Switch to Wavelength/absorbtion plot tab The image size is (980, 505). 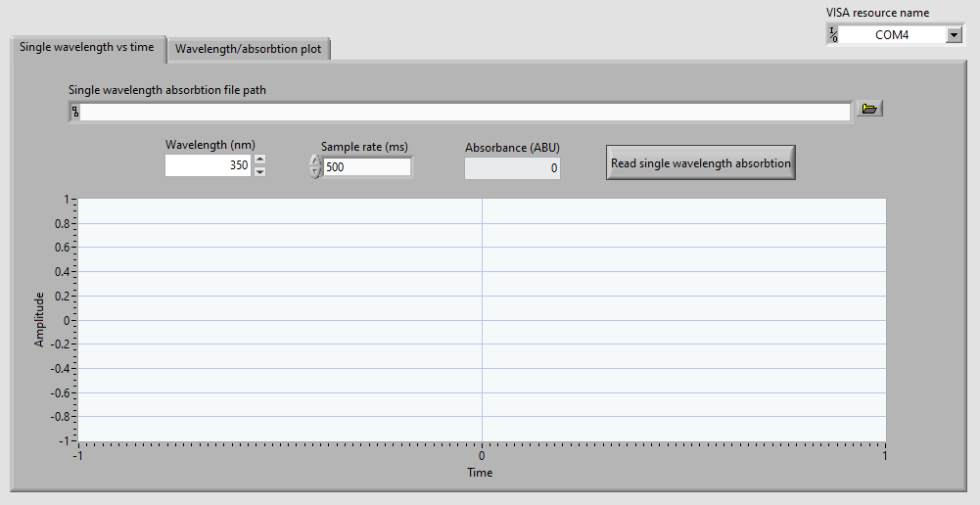tap(248, 49)
